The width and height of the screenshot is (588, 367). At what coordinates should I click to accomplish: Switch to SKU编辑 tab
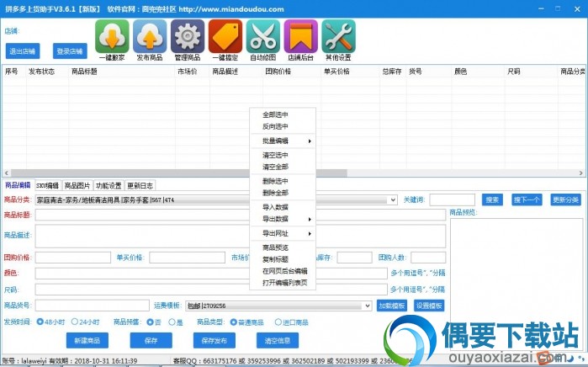(48, 186)
